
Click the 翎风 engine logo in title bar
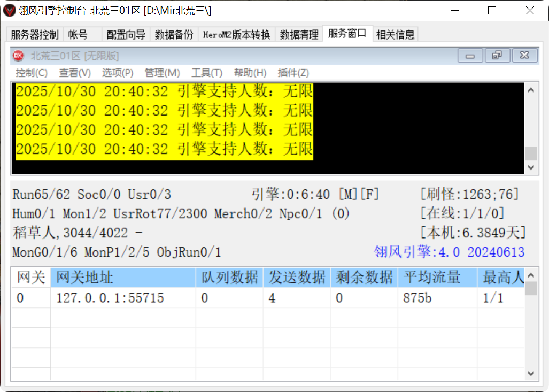9,10
